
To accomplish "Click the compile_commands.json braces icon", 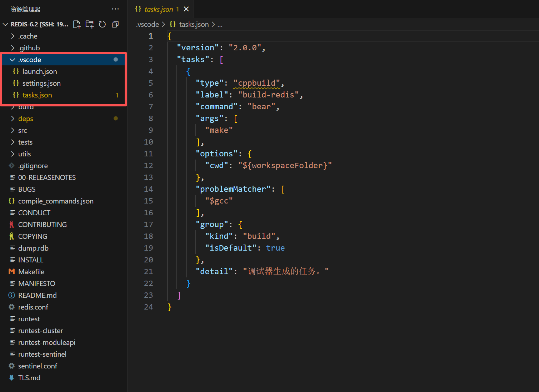I will point(12,201).
